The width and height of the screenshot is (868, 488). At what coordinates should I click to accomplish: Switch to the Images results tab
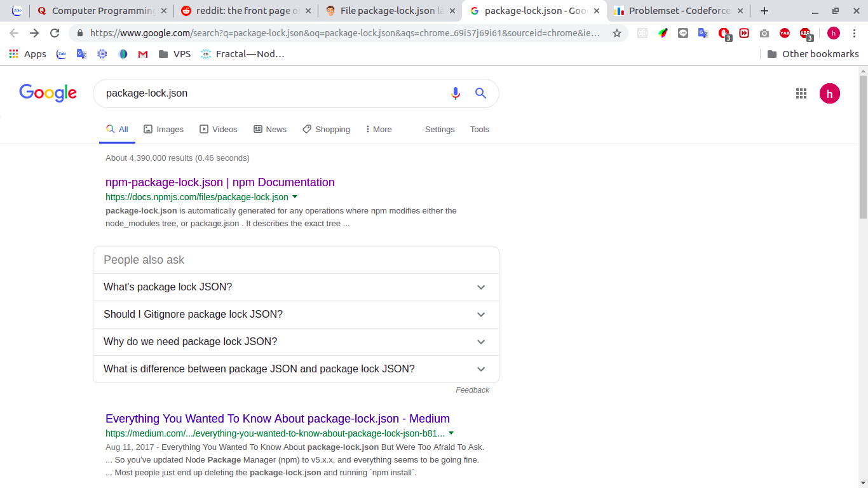[164, 129]
